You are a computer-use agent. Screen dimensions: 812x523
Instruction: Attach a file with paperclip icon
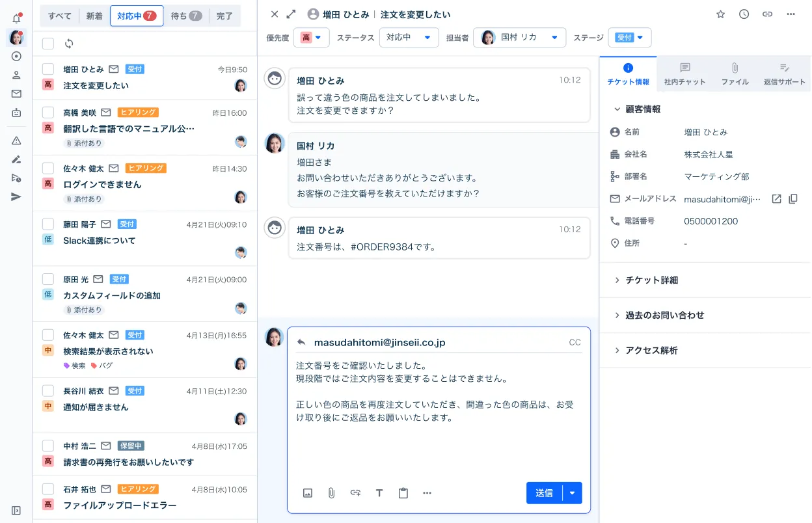pos(331,493)
